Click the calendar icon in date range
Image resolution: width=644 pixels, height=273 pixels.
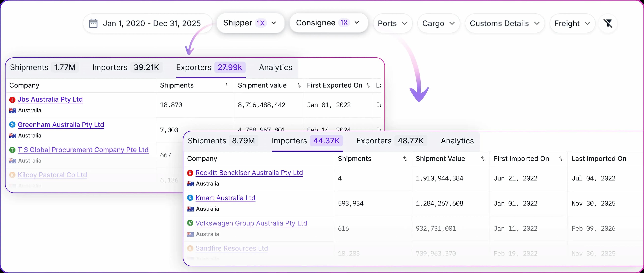tap(93, 23)
